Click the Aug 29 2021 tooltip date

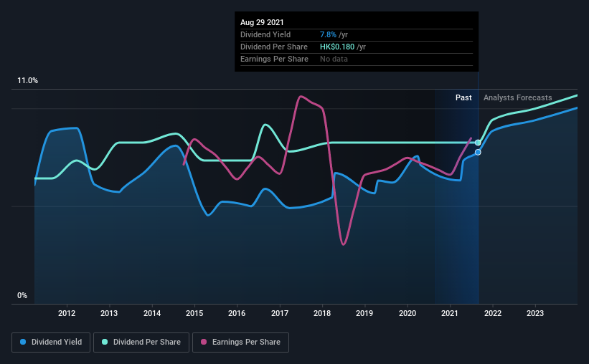(262, 22)
